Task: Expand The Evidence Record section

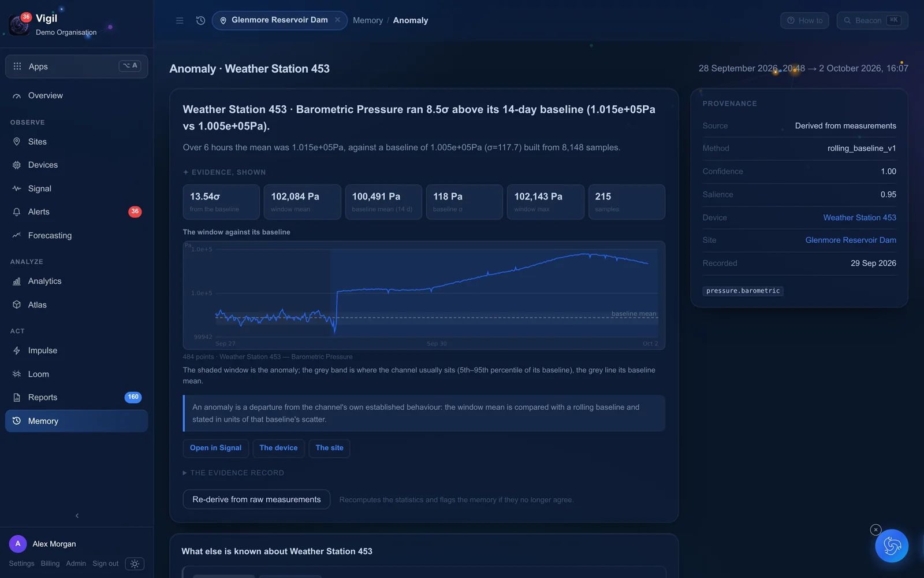Action: pos(233,473)
